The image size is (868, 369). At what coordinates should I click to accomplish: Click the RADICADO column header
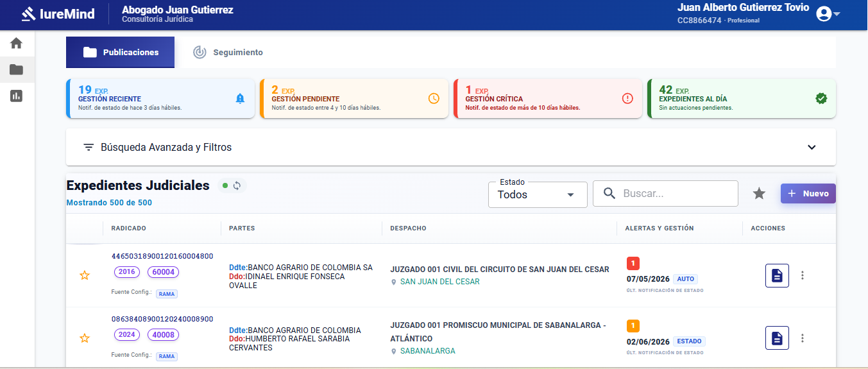[x=128, y=228]
